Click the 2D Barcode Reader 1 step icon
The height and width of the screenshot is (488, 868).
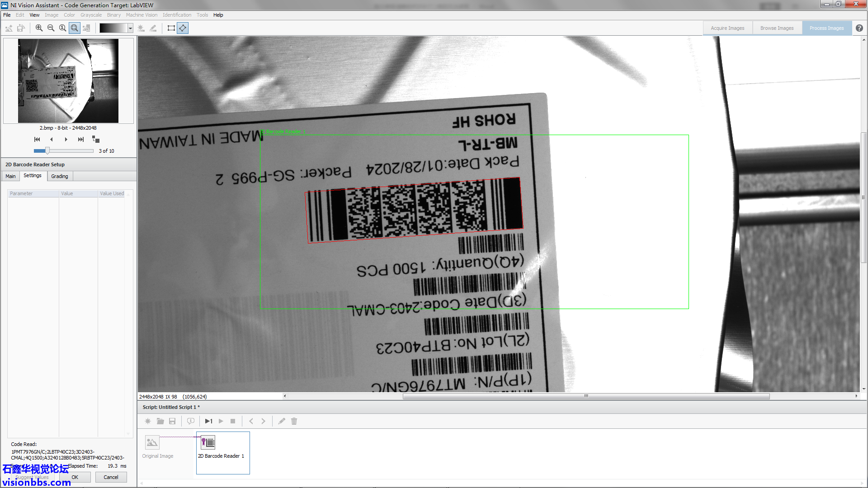208,442
